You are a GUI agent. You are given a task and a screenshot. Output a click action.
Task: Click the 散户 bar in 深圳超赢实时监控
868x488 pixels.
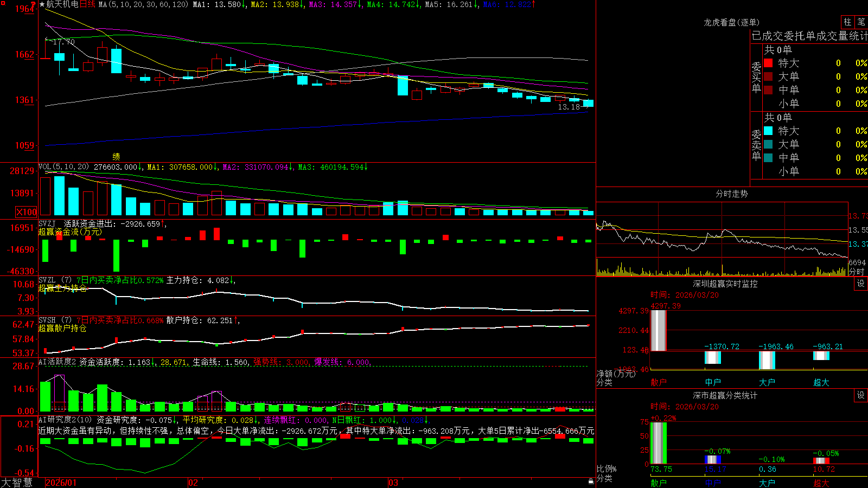tap(659, 330)
